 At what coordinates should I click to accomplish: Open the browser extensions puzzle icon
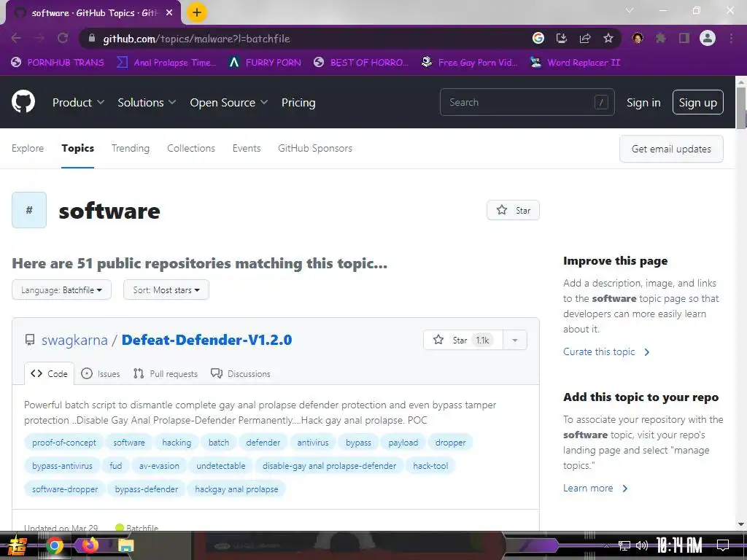coord(661,38)
